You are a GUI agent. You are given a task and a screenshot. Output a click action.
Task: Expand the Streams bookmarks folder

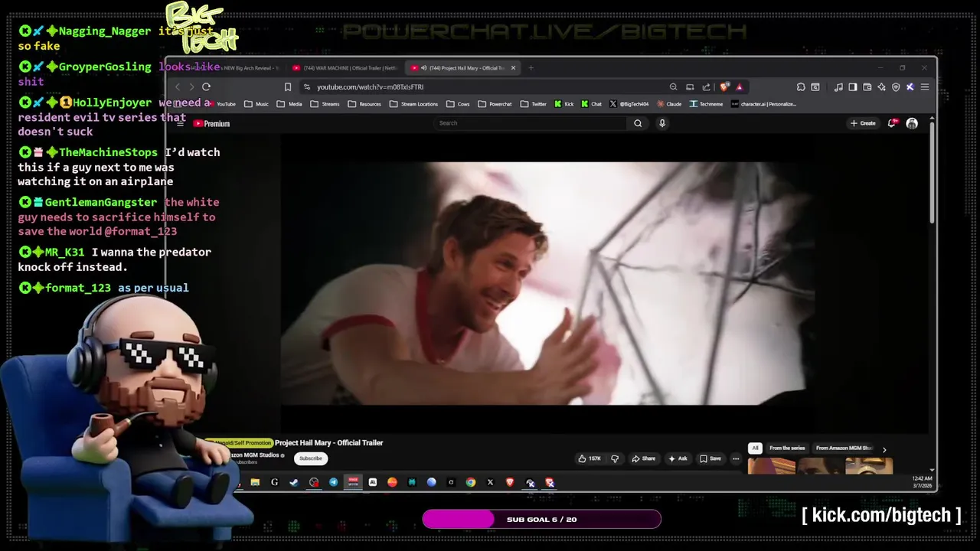pos(325,104)
